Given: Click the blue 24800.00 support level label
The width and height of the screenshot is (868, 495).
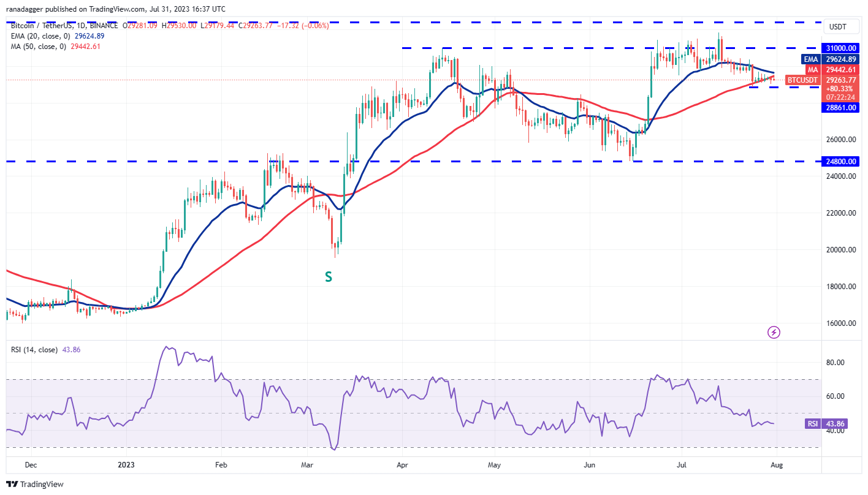Looking at the screenshot, I should tap(840, 161).
